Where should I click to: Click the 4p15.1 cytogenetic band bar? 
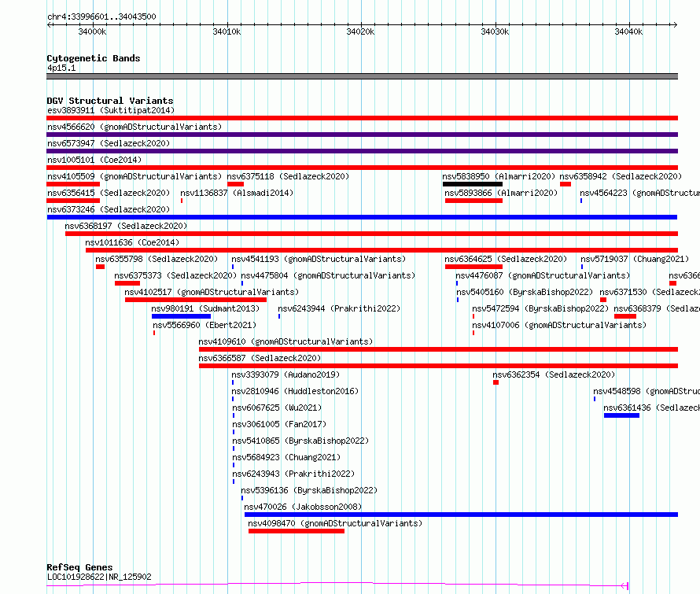(362, 76)
